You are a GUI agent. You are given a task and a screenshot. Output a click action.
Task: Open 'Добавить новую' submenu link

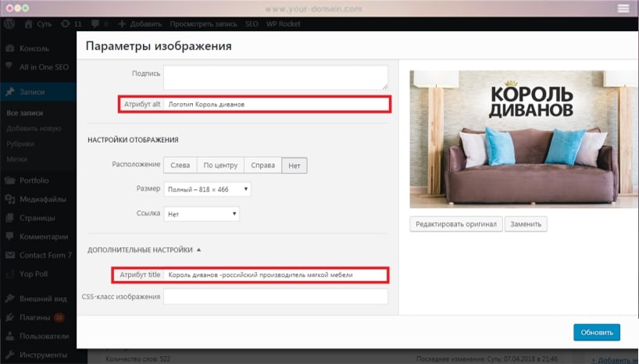pyautogui.click(x=34, y=128)
